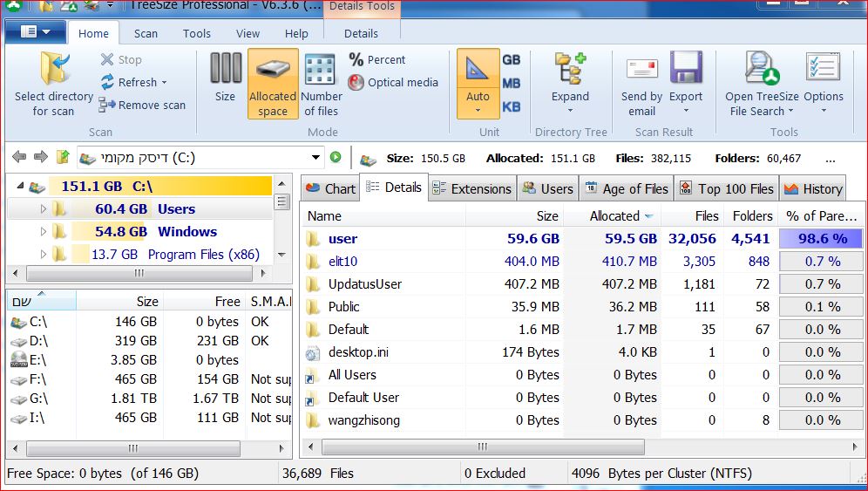
Task: Select drive G:\ in drive list
Action: pos(150,398)
